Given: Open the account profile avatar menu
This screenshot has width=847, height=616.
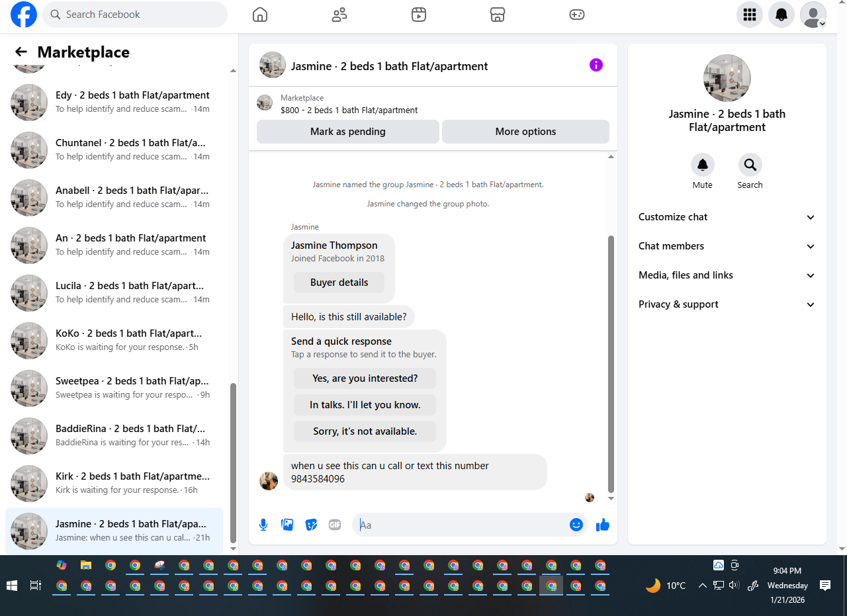Looking at the screenshot, I should [x=813, y=15].
